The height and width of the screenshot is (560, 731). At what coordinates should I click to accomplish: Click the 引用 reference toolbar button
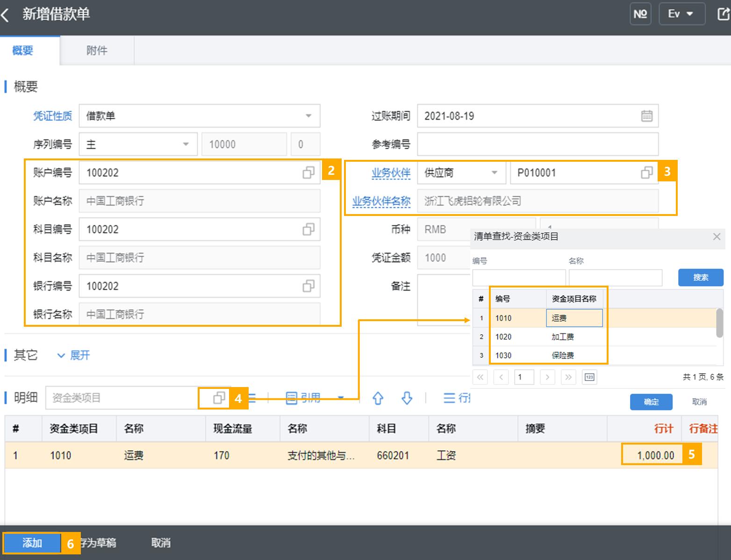[x=304, y=398]
